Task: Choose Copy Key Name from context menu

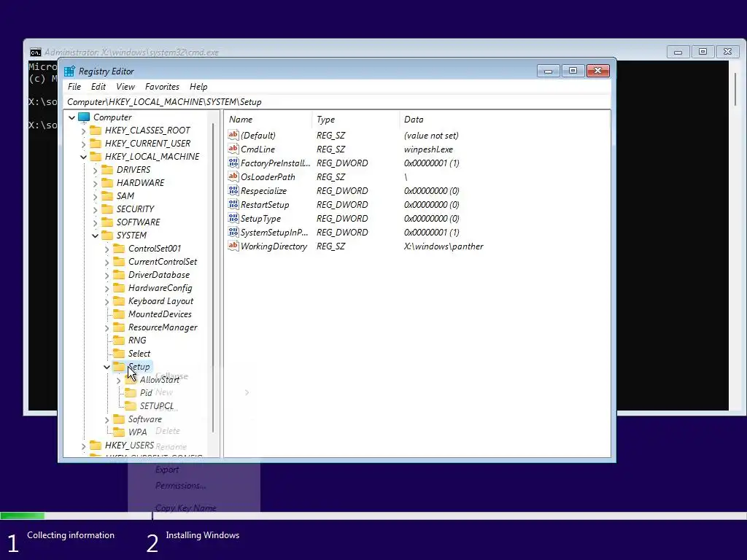Action: [186, 507]
